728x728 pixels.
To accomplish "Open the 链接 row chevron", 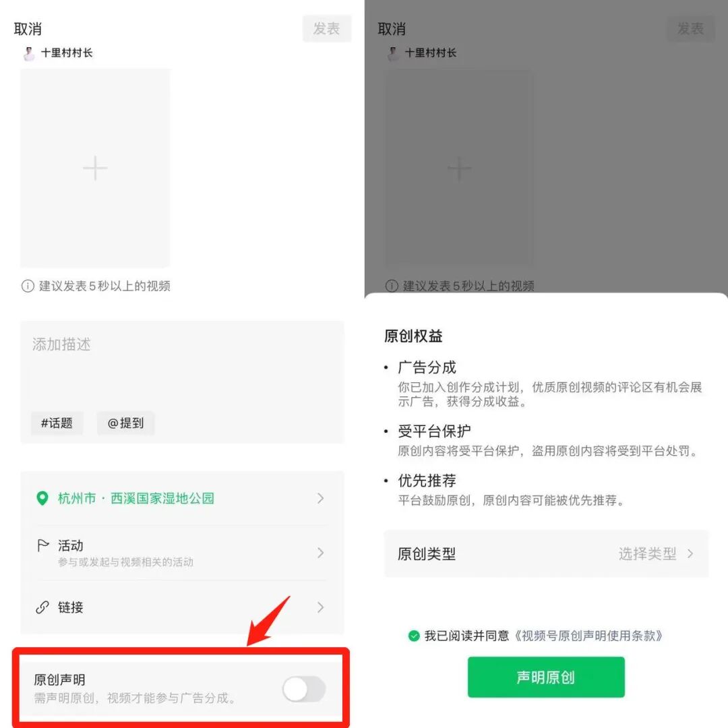I will click(x=320, y=607).
